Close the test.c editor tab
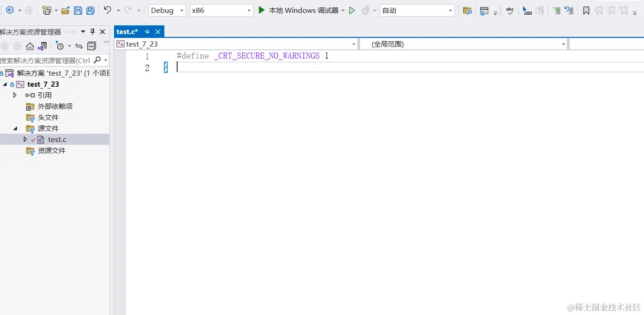 158,32
